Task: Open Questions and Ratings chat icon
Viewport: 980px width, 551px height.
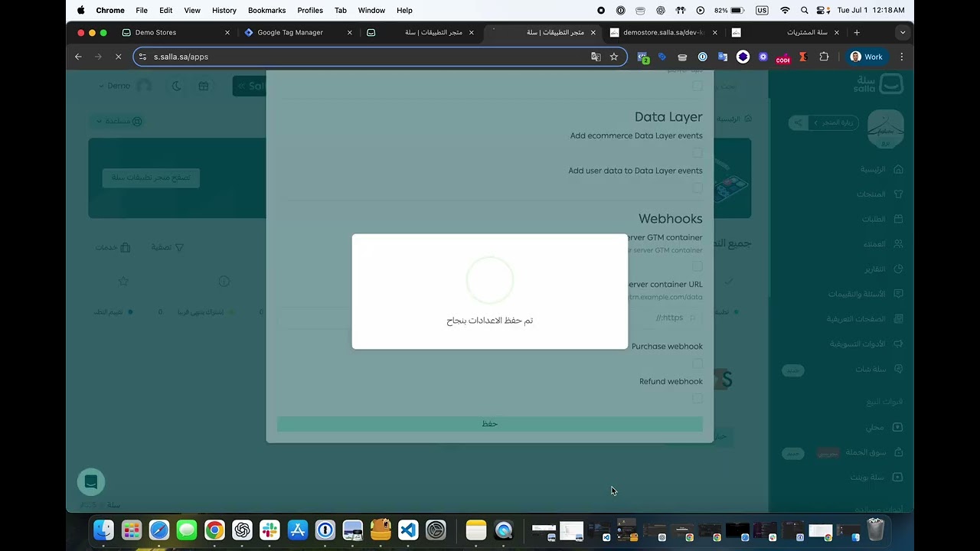Action: [898, 294]
